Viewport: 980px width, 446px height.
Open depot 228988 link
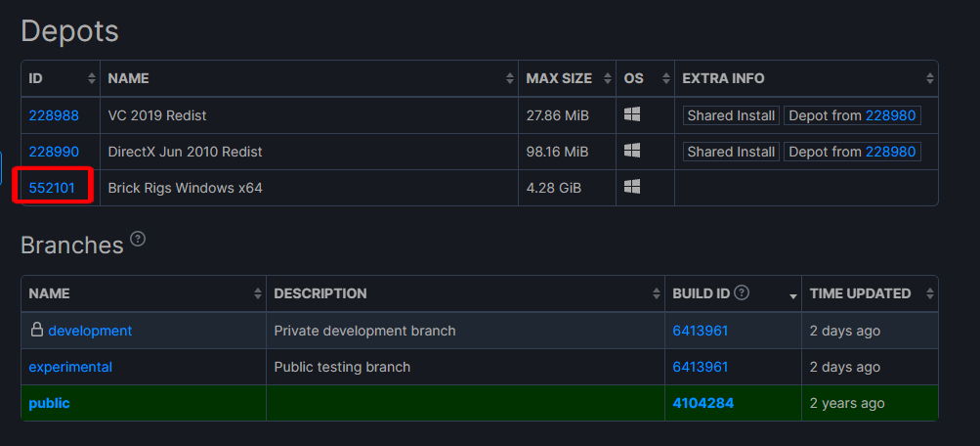[54, 115]
